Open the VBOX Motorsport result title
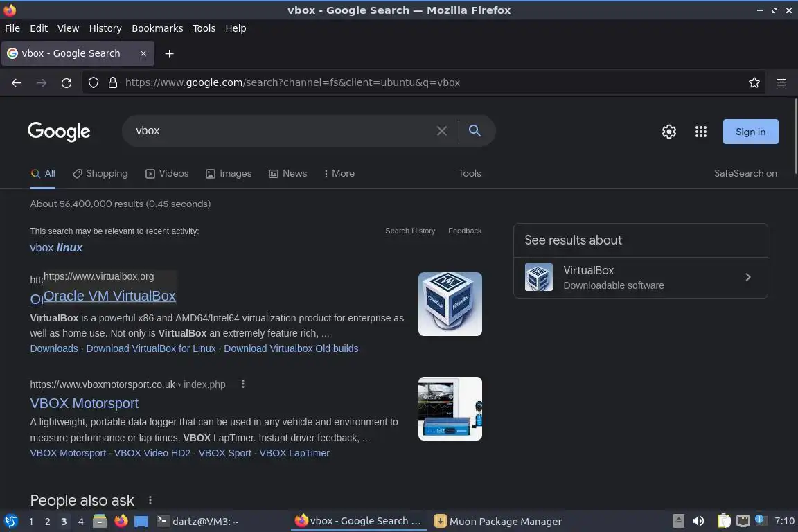The width and height of the screenshot is (798, 532). point(84,403)
